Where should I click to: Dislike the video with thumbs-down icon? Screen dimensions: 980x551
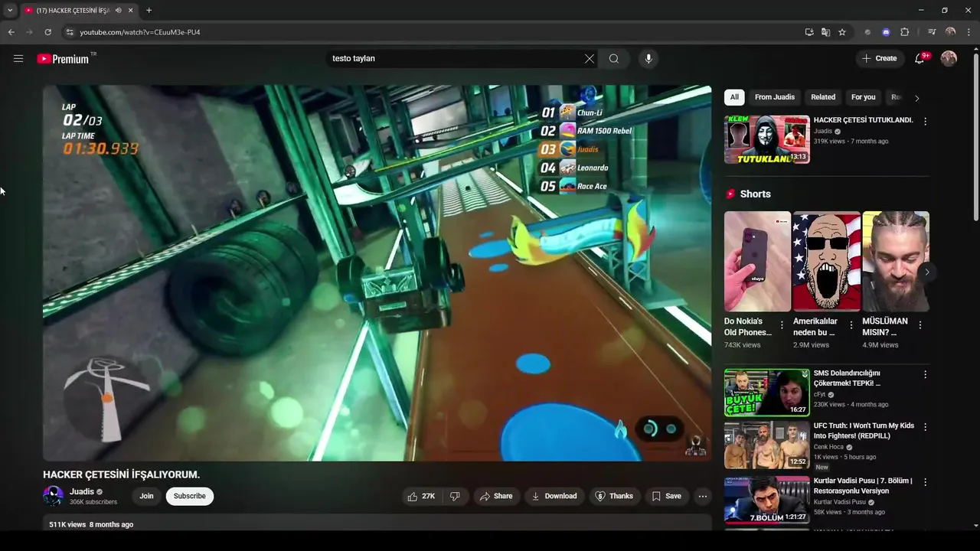pos(455,496)
